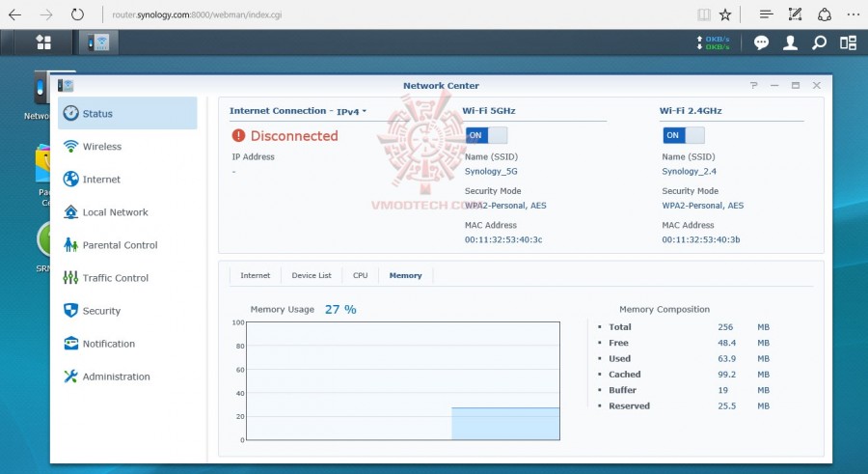The height and width of the screenshot is (474, 868).
Task: Open the Parental Control page
Action: [127, 244]
